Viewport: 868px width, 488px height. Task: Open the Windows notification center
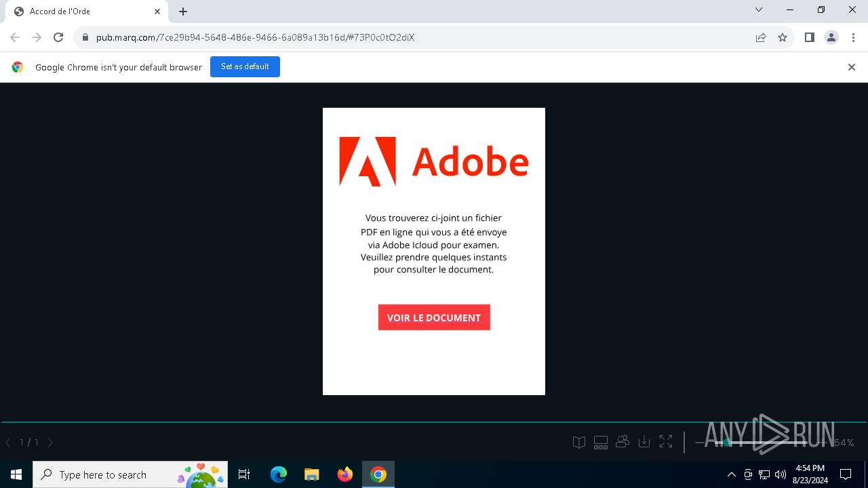pos(846,474)
